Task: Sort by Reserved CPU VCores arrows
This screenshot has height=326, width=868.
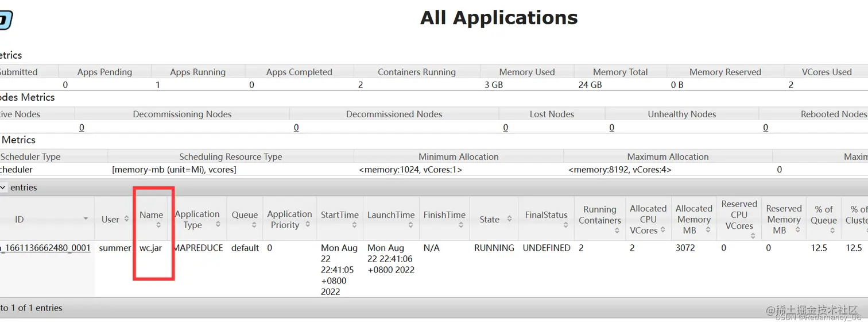Action: click(x=753, y=236)
